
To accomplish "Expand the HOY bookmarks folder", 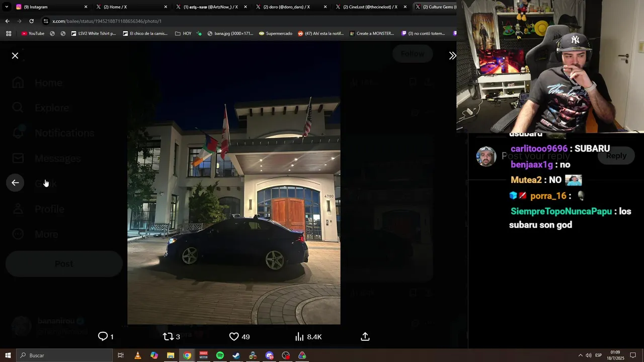I will [183, 34].
